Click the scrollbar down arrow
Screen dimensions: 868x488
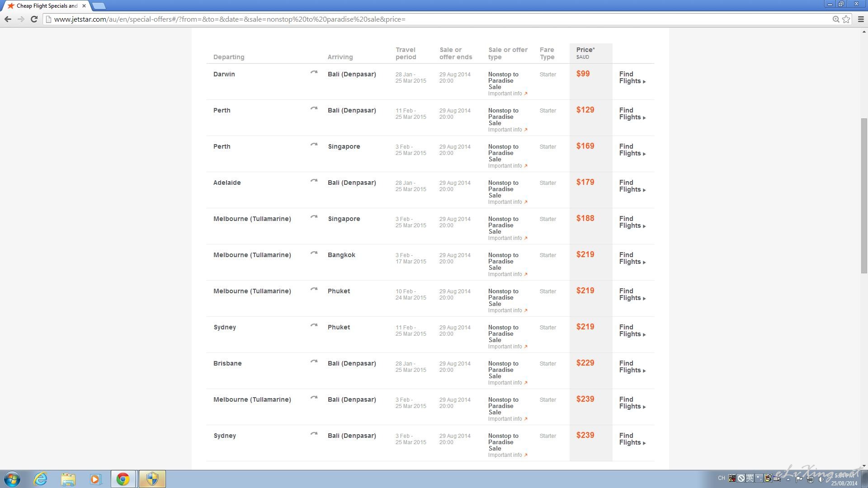(864, 466)
